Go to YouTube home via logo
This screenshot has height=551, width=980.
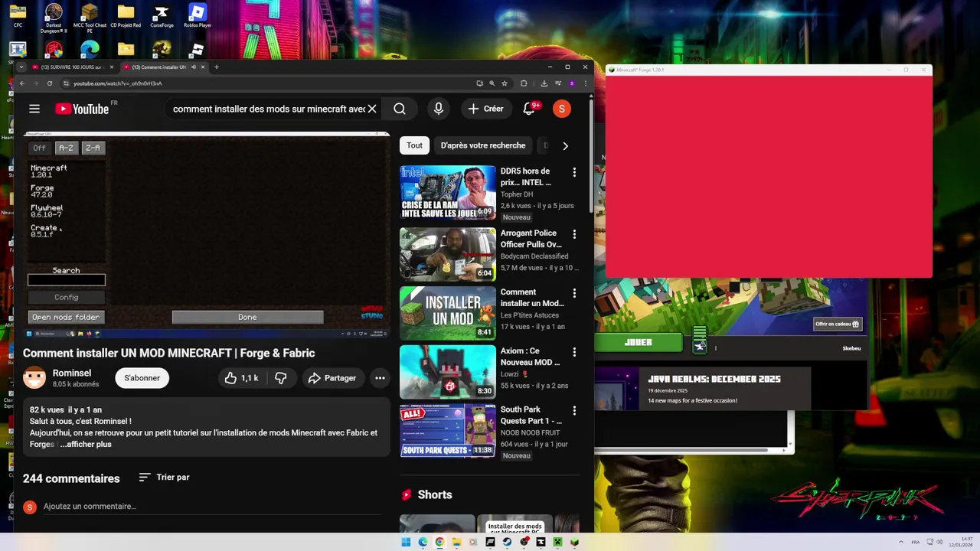point(82,109)
